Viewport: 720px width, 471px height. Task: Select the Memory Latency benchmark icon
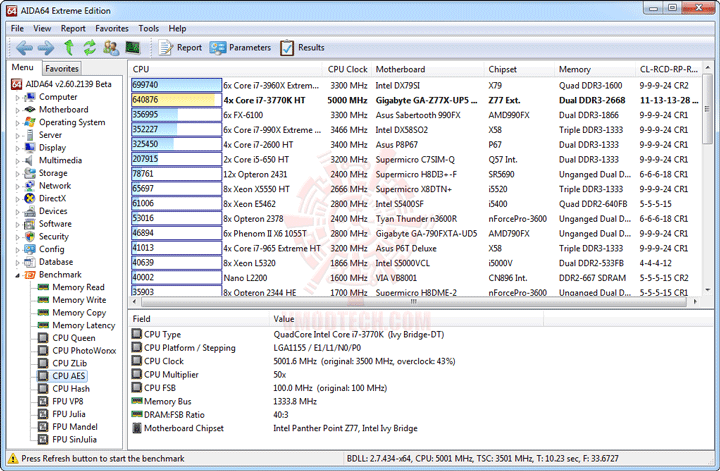pyautogui.click(x=43, y=325)
